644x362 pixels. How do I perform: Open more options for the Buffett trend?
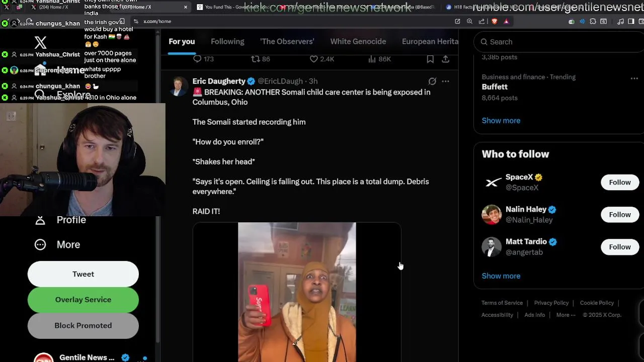click(x=634, y=78)
